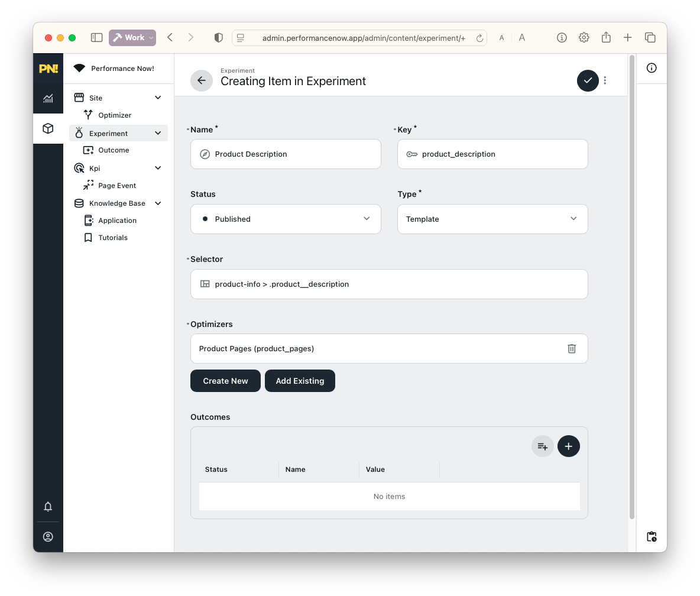This screenshot has height=596, width=700.
Task: Open the Type dropdown showing Template
Action: click(x=492, y=219)
